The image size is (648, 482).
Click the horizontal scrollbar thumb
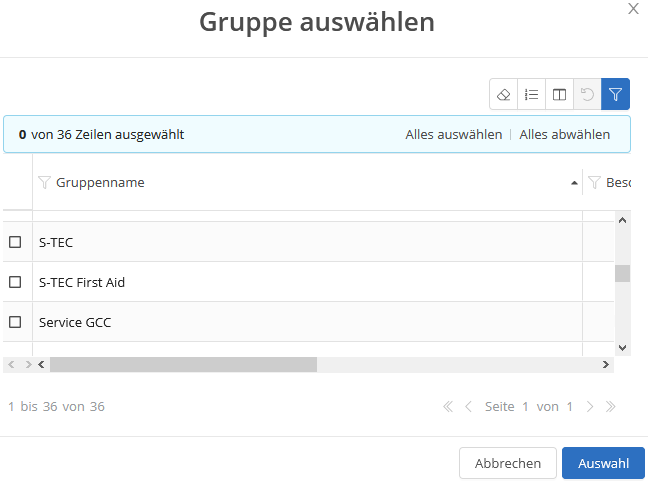183,365
